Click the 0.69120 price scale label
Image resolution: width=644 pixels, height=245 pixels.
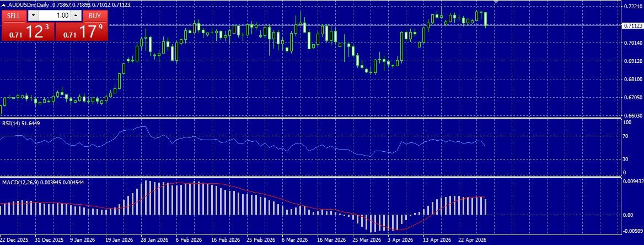pos(633,61)
